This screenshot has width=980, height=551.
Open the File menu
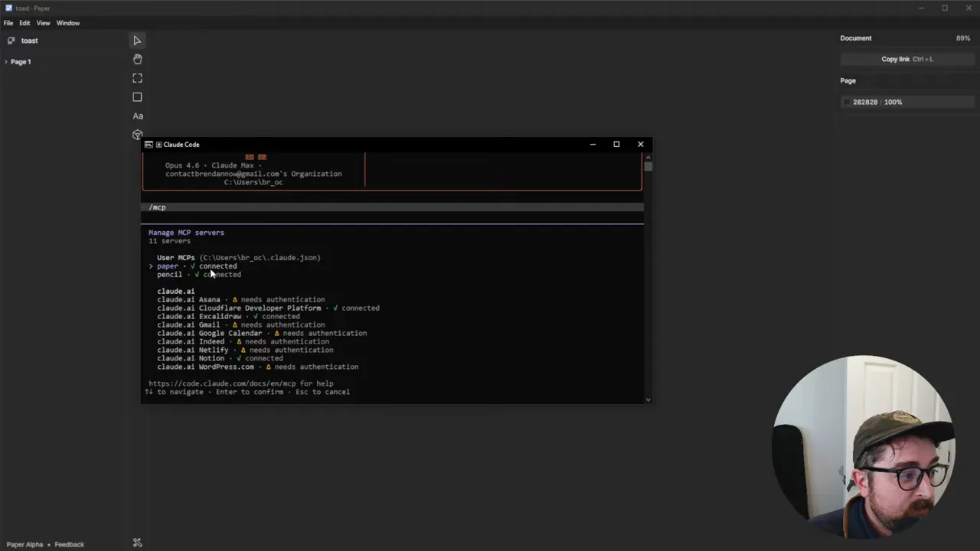pos(8,23)
